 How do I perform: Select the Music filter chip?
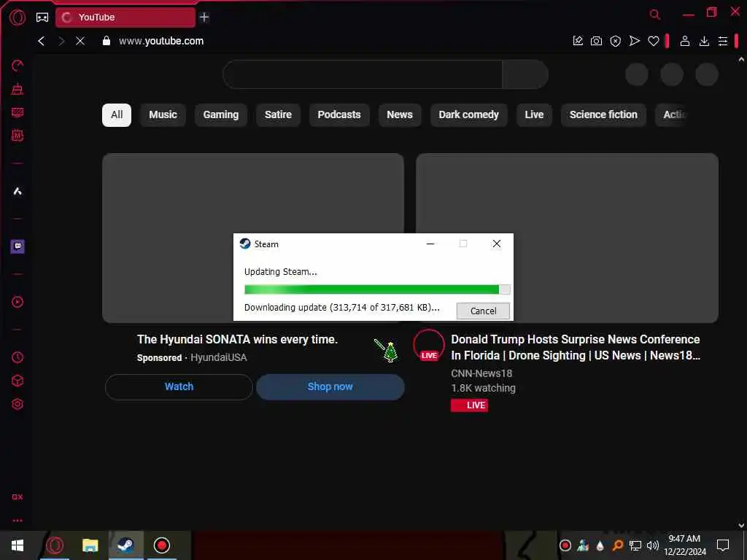[x=163, y=114]
